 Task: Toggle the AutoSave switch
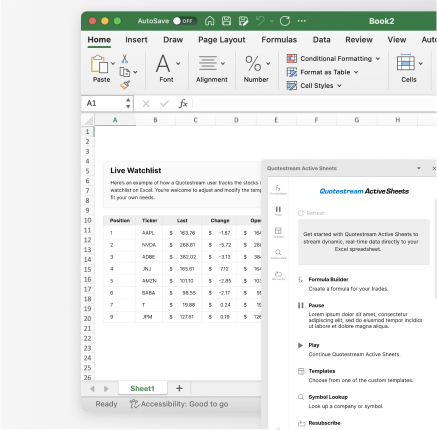click(185, 21)
